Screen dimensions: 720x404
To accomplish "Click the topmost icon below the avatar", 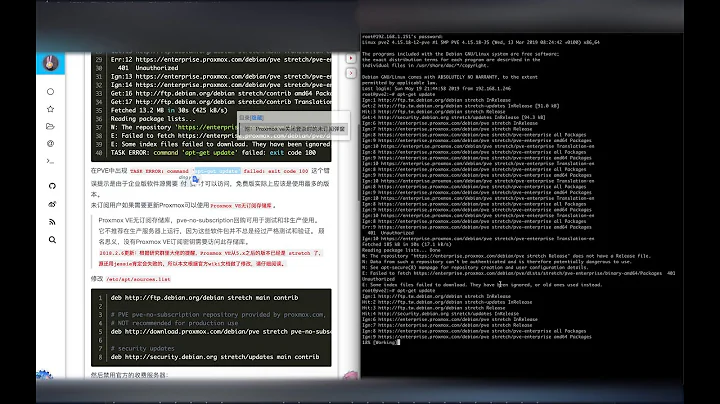I will [x=51, y=91].
